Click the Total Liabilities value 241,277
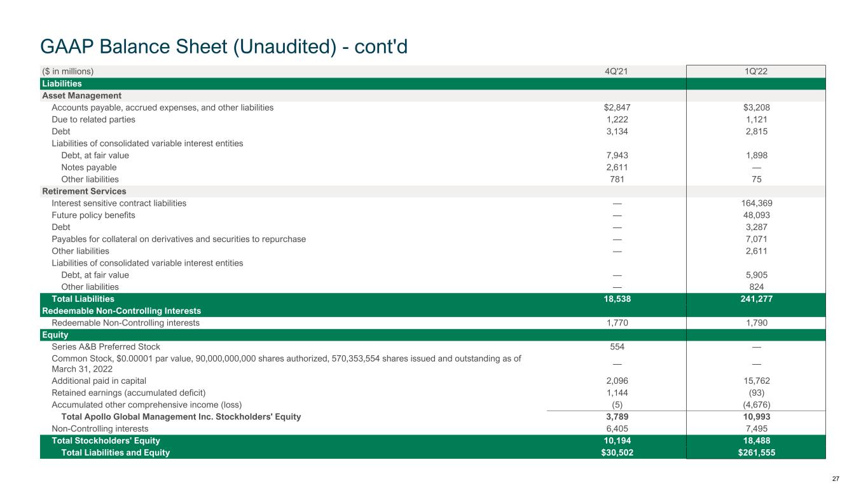The image size is (868, 488). point(756,299)
